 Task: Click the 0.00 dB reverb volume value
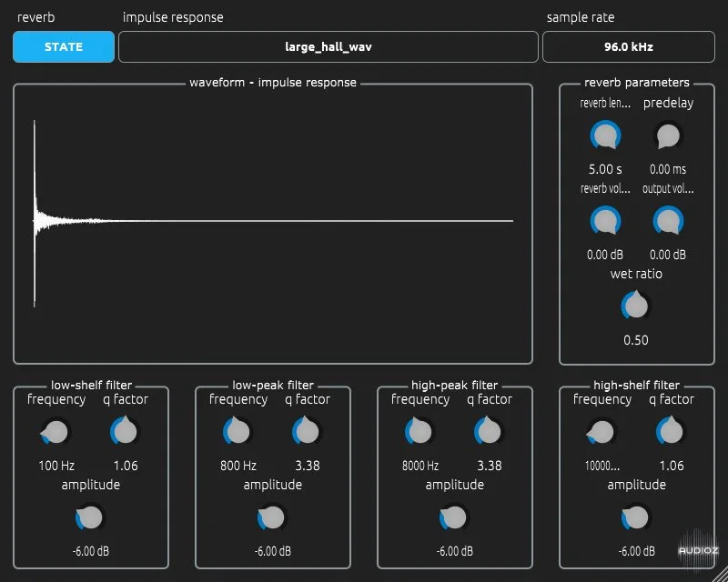pos(605,255)
